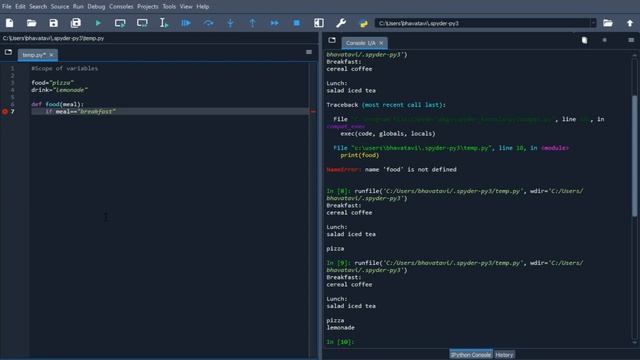Screen dimensions: 640x360
Task: Continue execution until next breakpoint
Action: (274, 23)
